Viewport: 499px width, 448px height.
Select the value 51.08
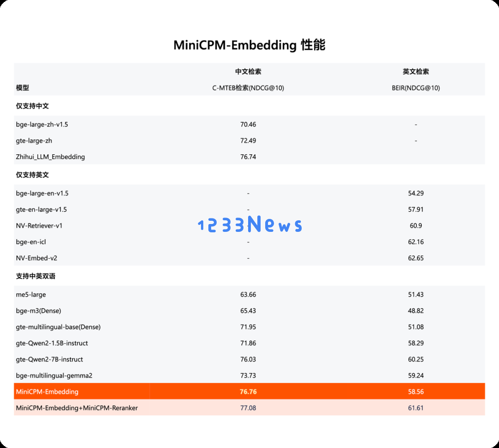point(416,327)
